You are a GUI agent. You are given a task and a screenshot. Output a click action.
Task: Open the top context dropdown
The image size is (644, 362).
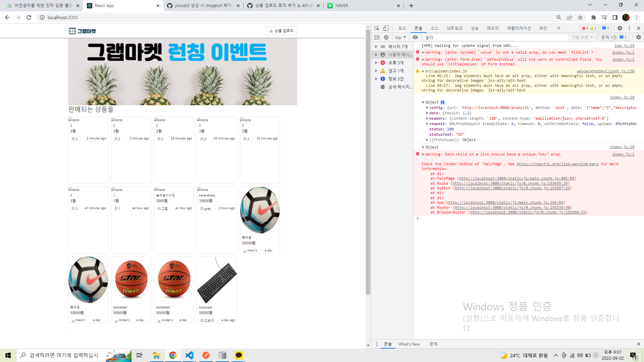pyautogui.click(x=400, y=37)
